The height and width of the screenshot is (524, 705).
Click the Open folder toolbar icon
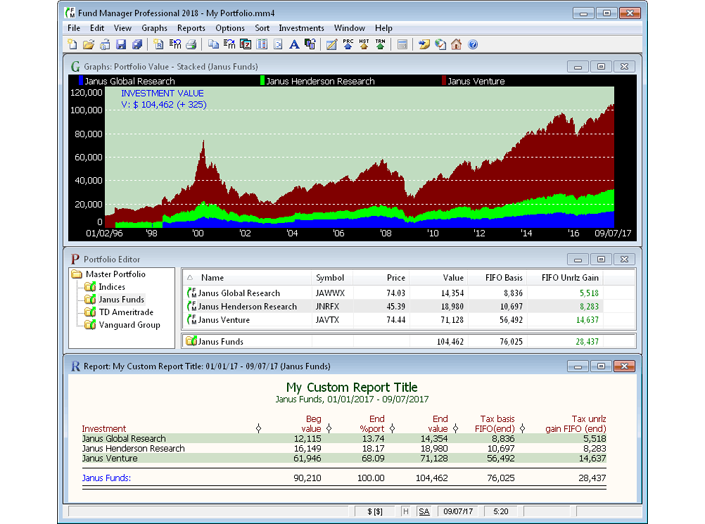click(x=89, y=44)
